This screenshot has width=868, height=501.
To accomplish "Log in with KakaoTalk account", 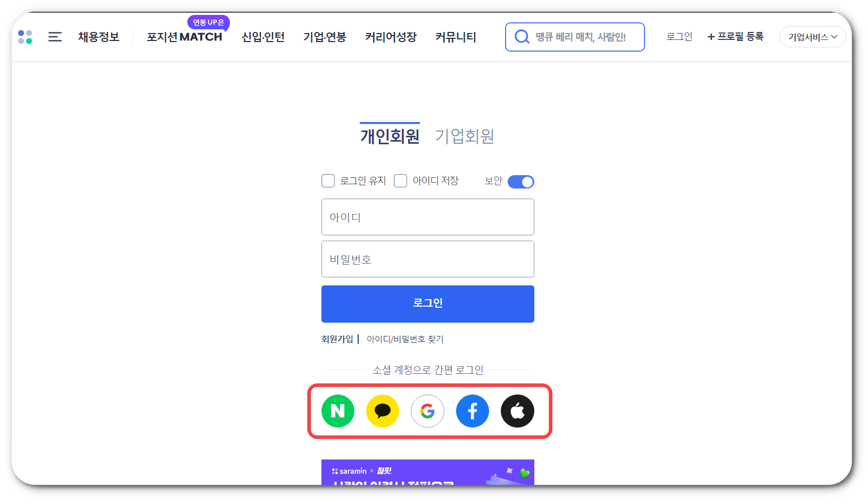I will (x=382, y=410).
